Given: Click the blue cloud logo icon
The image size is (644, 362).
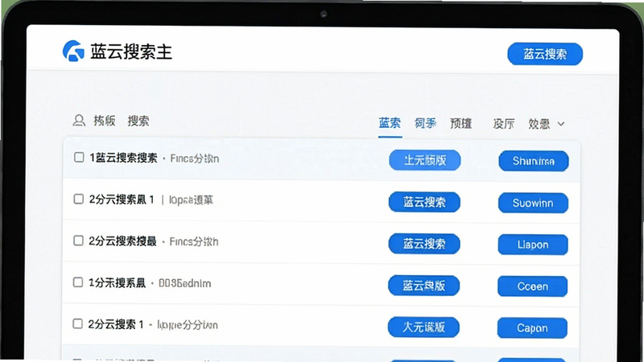Looking at the screenshot, I should (73, 51).
